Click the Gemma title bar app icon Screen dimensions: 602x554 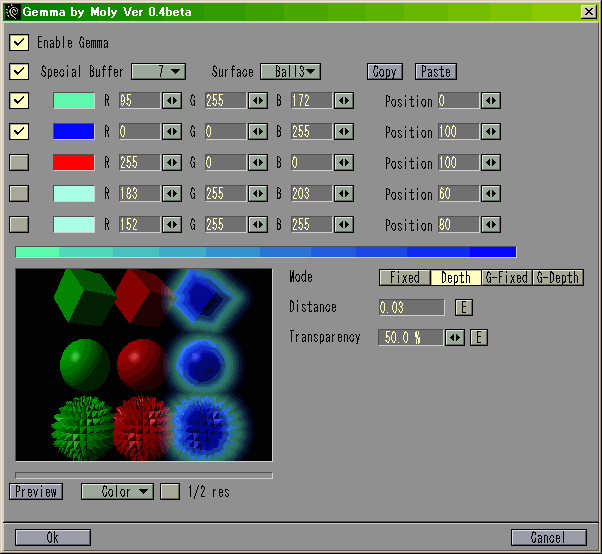click(x=12, y=12)
